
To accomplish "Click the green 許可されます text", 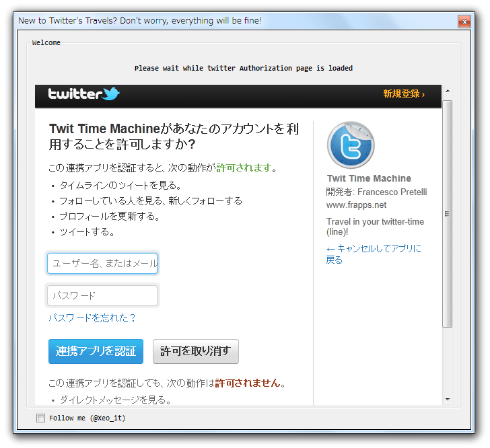I will [x=244, y=167].
